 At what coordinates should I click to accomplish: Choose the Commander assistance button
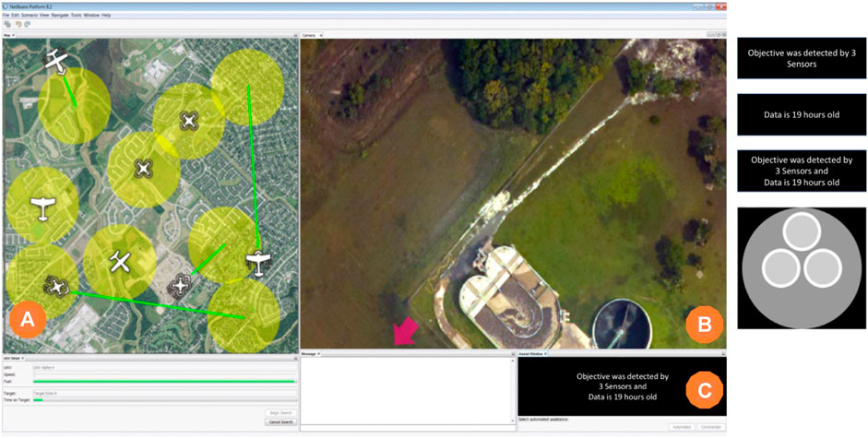pyautogui.click(x=709, y=427)
